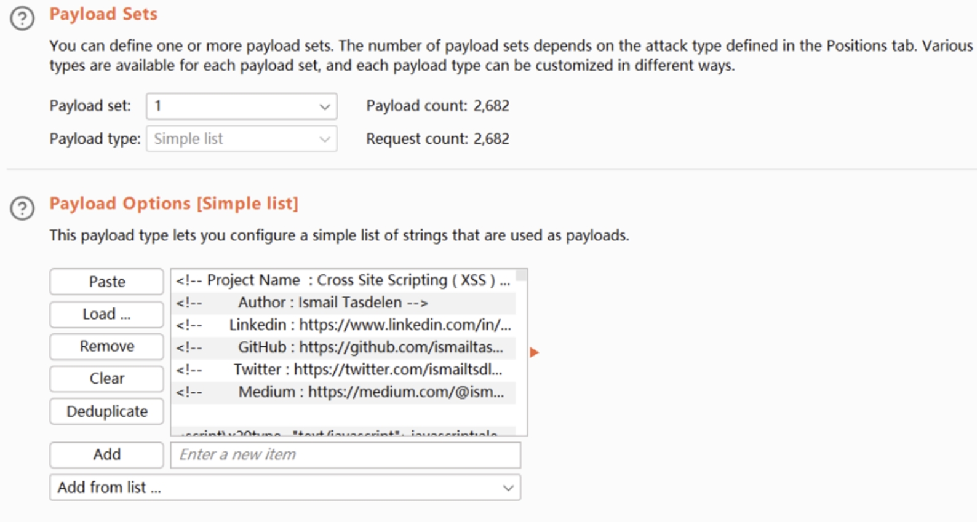Viewport: 980px width, 522px height.
Task: Click the Payload Sets help icon
Action: pos(22,18)
